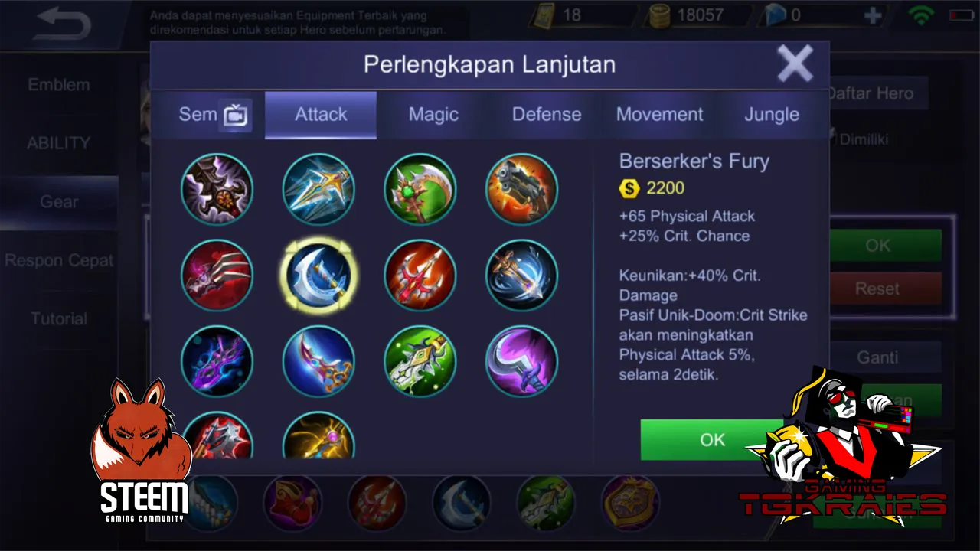Switch to the Magic equipment tab

[433, 115]
